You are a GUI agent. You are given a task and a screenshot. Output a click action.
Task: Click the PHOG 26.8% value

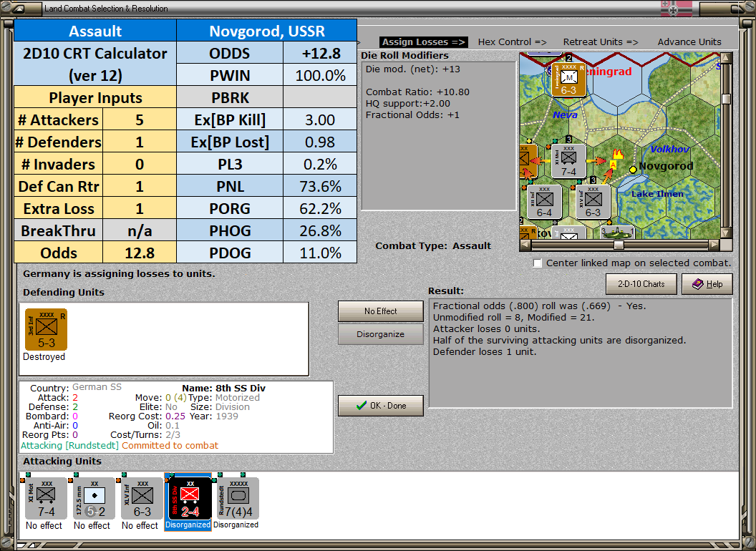(320, 230)
